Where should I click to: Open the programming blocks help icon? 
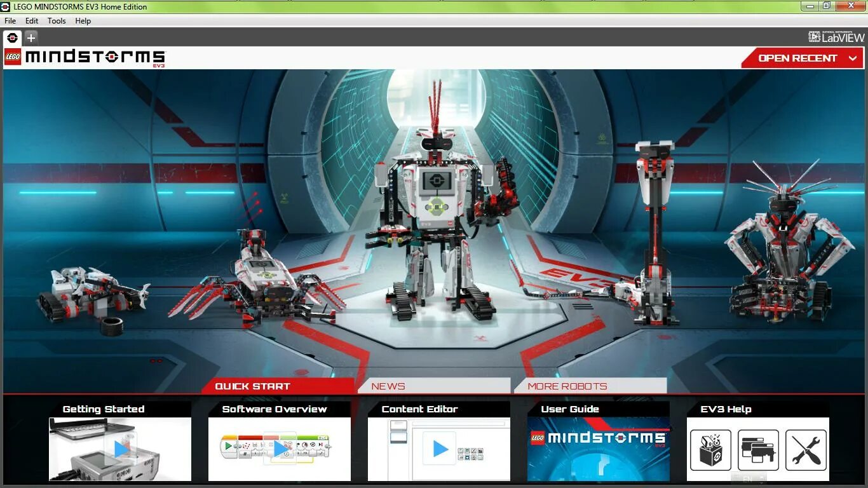[758, 450]
